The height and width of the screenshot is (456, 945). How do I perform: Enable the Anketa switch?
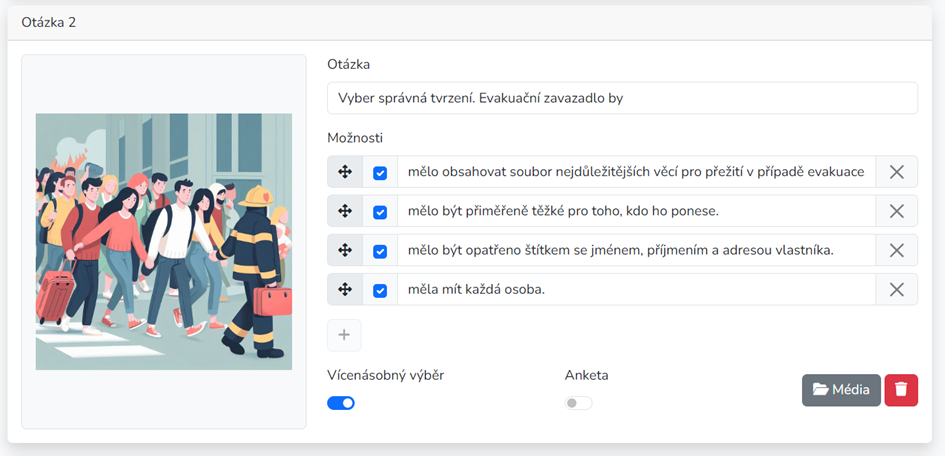pyautogui.click(x=579, y=403)
